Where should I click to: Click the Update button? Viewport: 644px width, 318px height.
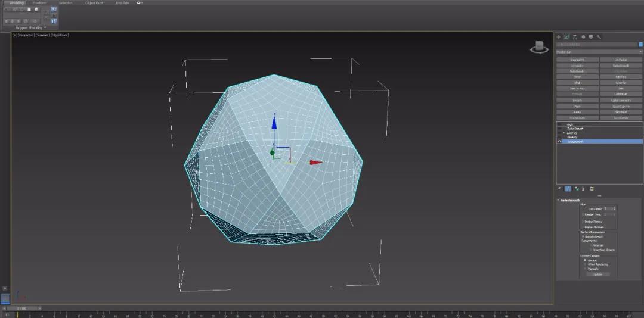(598, 275)
